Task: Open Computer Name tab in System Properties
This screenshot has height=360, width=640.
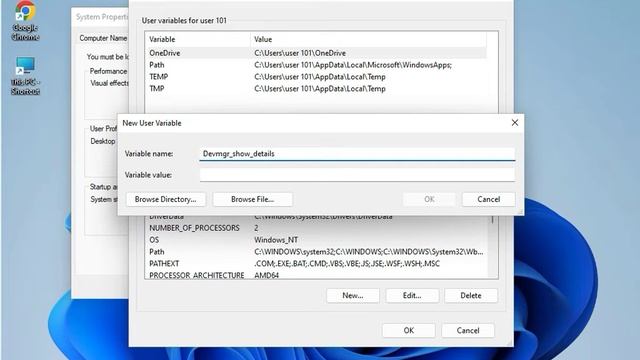Action: pos(103,38)
